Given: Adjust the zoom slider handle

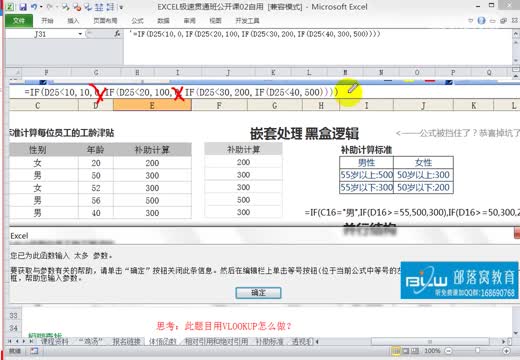Looking at the screenshot, I should 477,351.
